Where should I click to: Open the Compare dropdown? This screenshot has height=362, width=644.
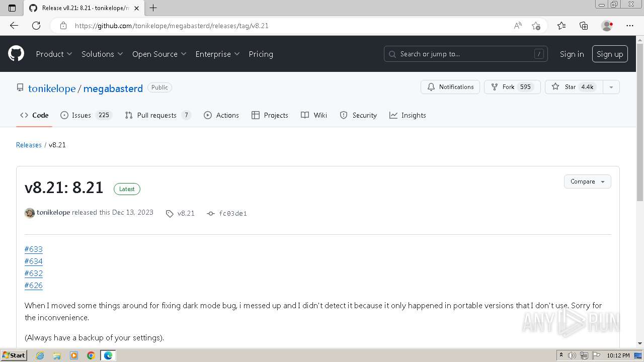pos(587,182)
